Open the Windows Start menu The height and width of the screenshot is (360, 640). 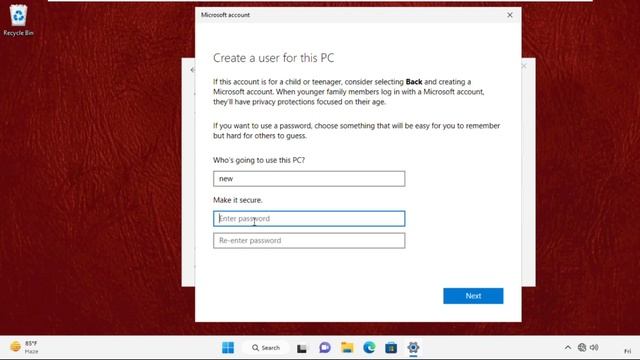tap(228, 348)
